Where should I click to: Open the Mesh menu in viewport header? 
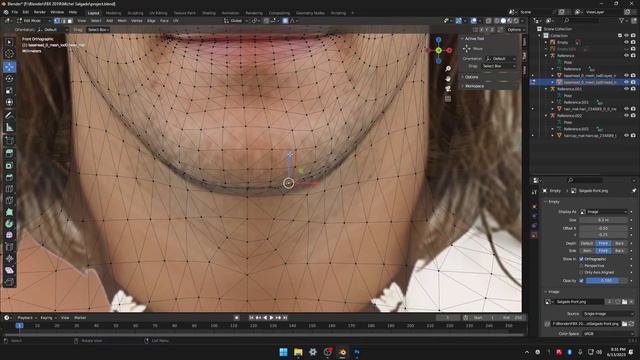click(x=122, y=20)
